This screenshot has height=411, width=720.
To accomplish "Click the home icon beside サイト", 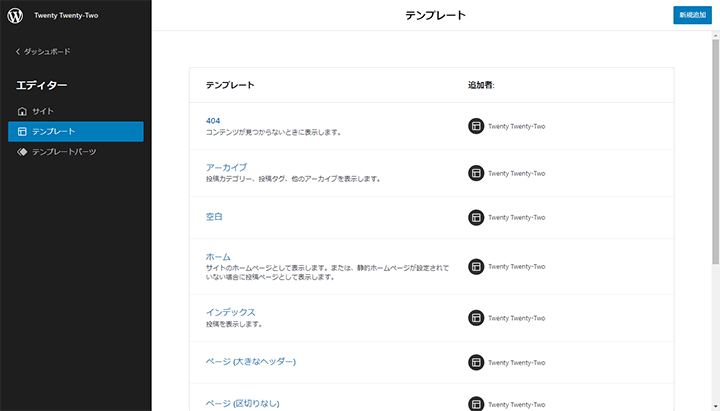I will 22,111.
